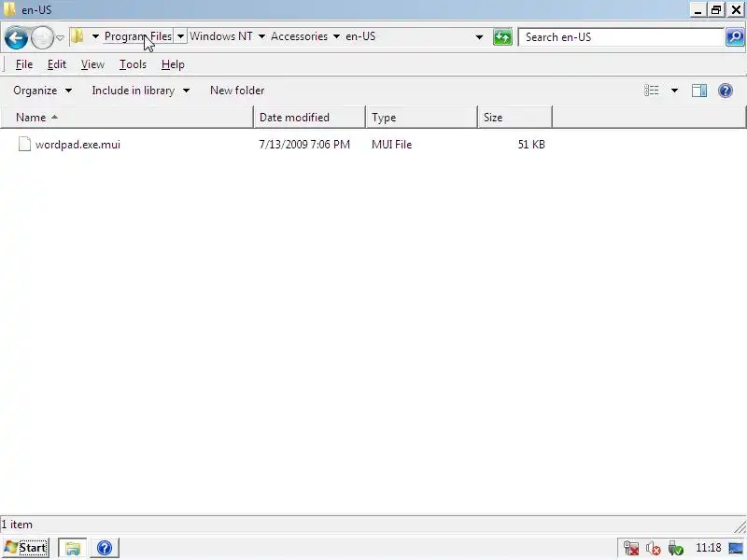Click the 51 KB size cell
747x560 pixels.
point(531,145)
